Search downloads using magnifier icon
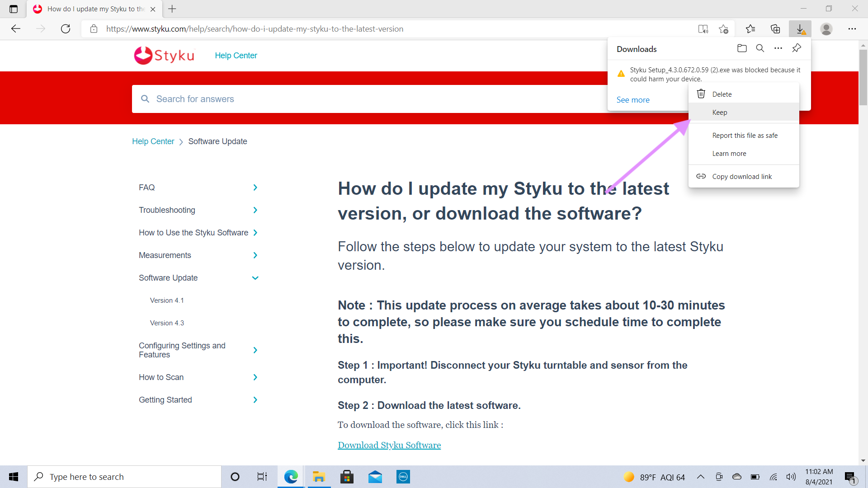The image size is (868, 488). (x=760, y=48)
